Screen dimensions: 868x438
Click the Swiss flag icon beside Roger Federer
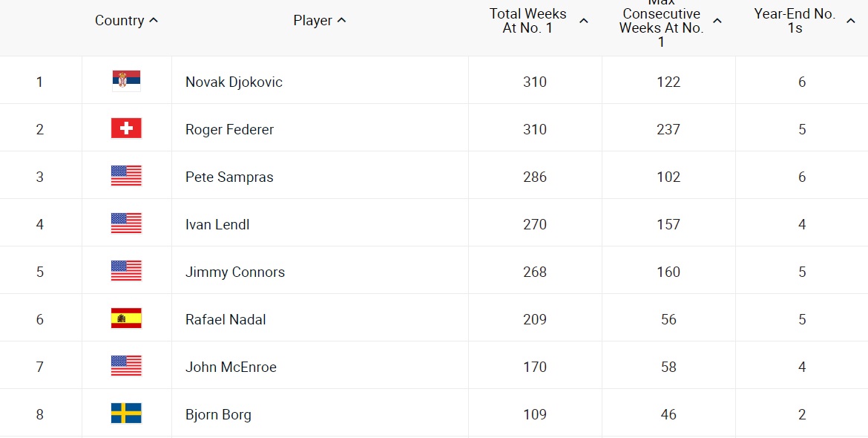point(126,128)
